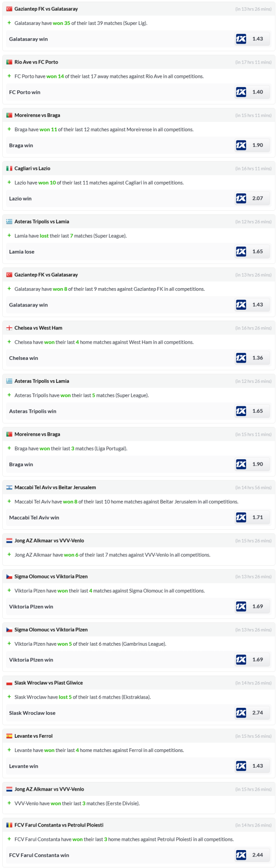
Task: Open Maccabi Tel Aviv vs Beitar Jerusalem header
Action: pyautogui.click(x=55, y=487)
